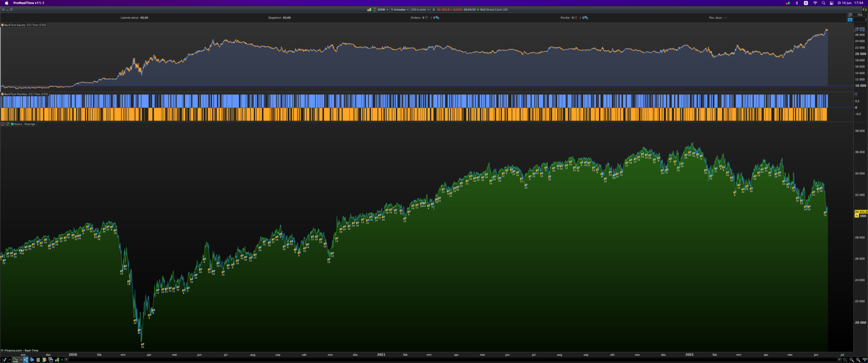The image size is (868, 363).
Task: Click the drawing pencil tool icon
Action: (x=4, y=360)
